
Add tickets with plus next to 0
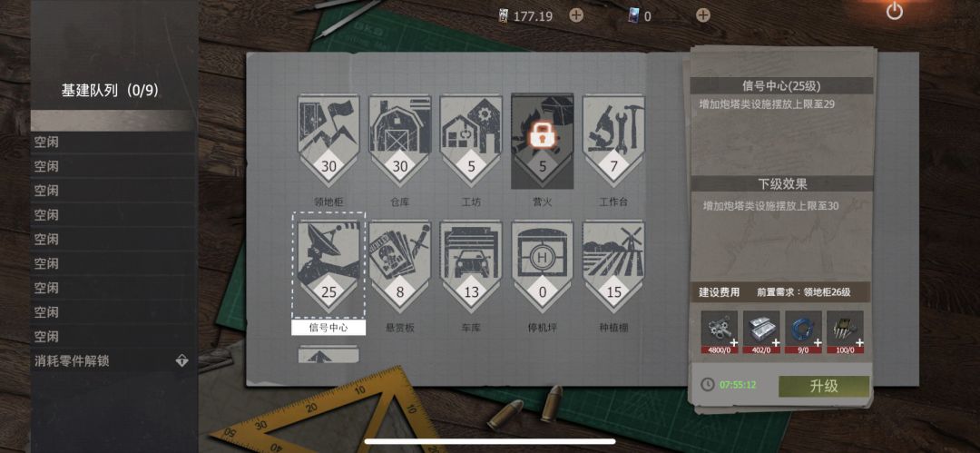tap(703, 15)
